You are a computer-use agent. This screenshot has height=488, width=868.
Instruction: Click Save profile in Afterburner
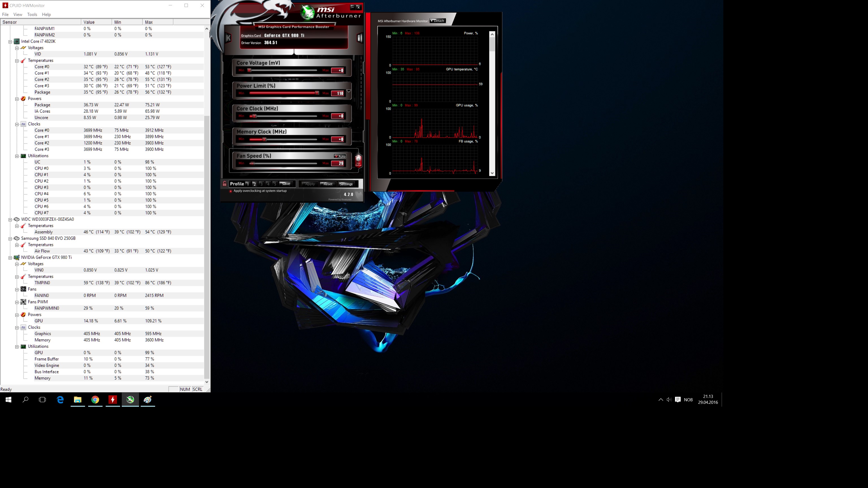[286, 184]
